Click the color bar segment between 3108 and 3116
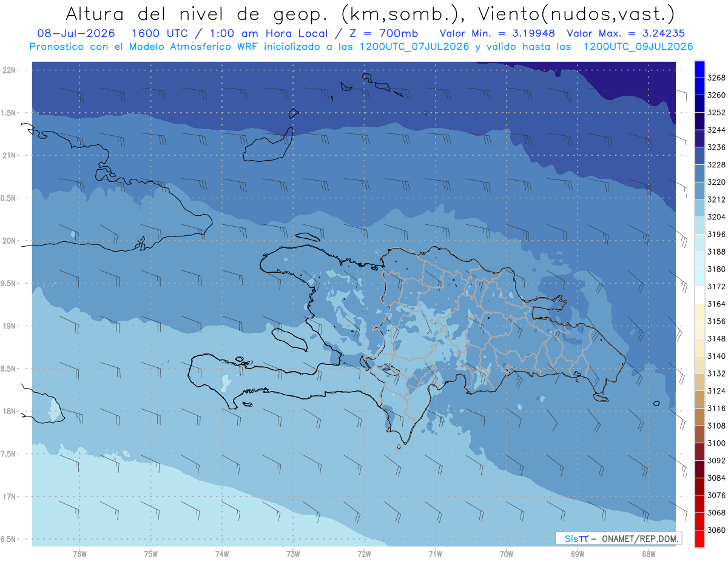728x562 pixels. 699,417
